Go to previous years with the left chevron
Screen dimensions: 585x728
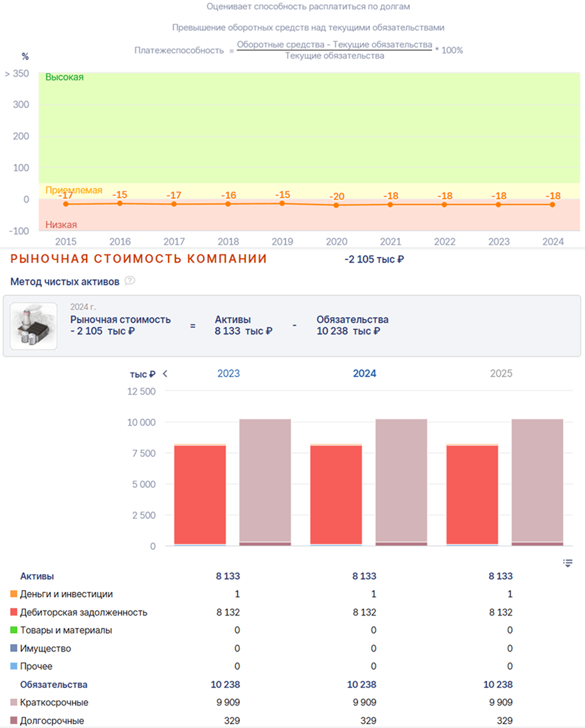pos(165,374)
